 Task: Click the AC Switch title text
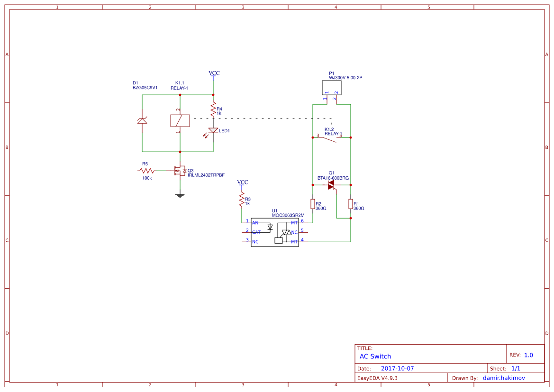[x=375, y=356]
